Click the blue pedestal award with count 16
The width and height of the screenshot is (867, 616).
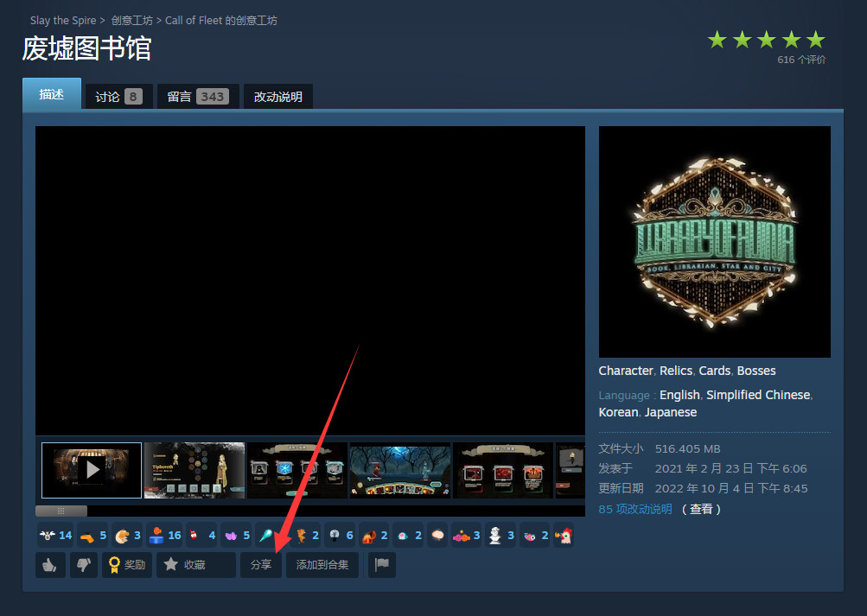pos(165,535)
